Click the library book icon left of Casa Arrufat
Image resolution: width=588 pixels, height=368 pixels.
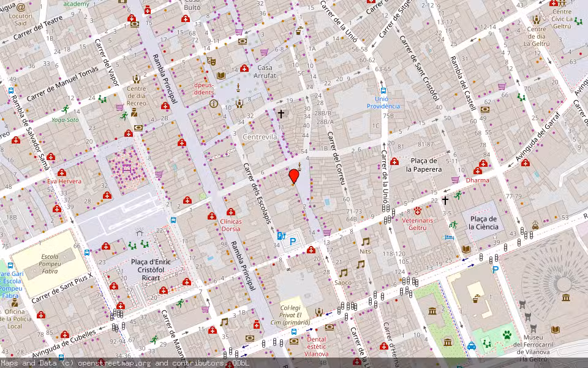tap(221, 76)
